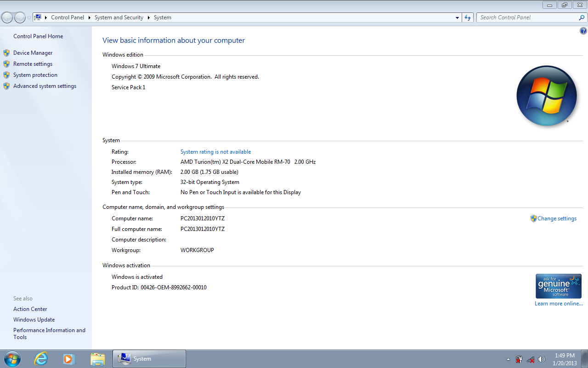Click shield icon next to Change settings
The width and height of the screenshot is (588, 368).
533,218
